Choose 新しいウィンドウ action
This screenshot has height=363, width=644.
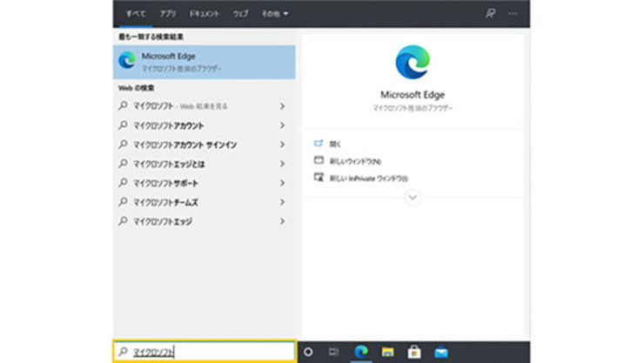355,161
